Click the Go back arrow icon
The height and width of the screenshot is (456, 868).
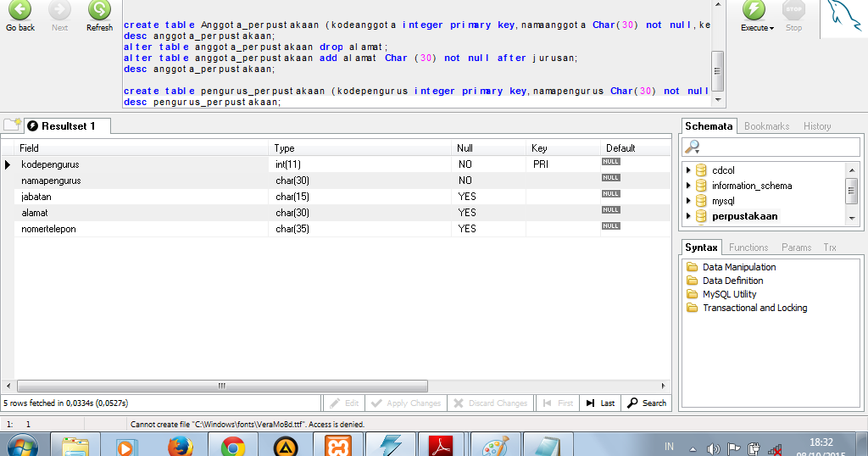[x=20, y=9]
